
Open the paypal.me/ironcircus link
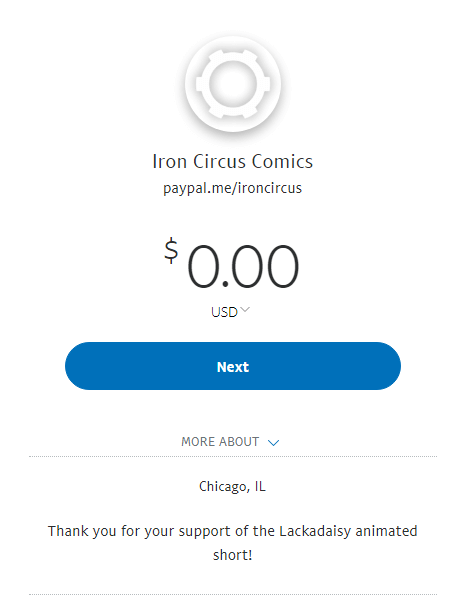click(x=232, y=188)
